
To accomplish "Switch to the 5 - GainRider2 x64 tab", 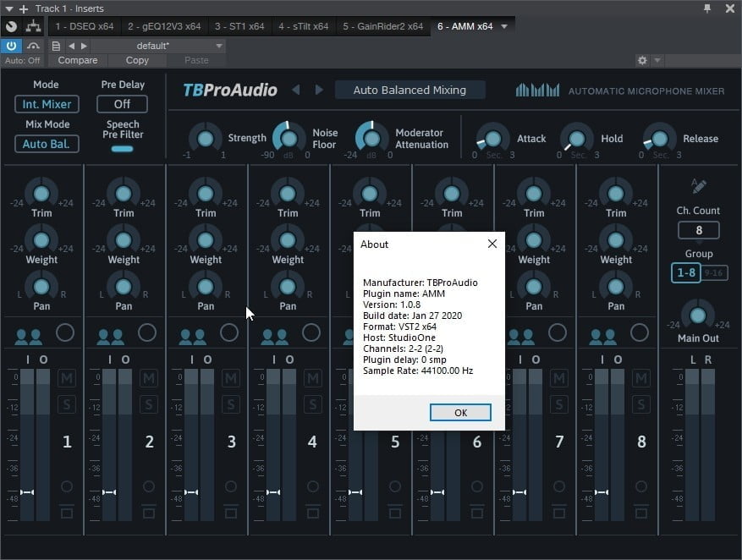I will tap(382, 26).
